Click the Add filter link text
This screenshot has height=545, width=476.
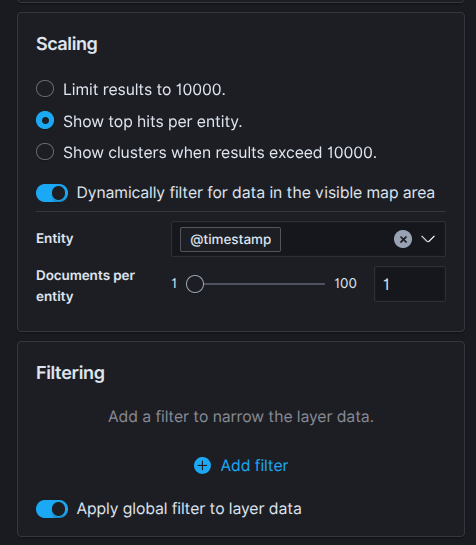click(254, 465)
